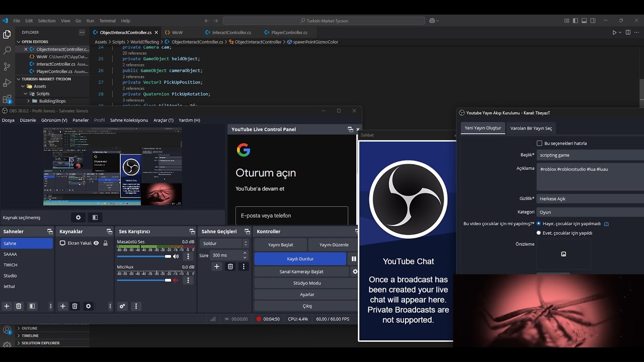
Task: Click Stüdyo Modu button
Action: [x=307, y=283]
